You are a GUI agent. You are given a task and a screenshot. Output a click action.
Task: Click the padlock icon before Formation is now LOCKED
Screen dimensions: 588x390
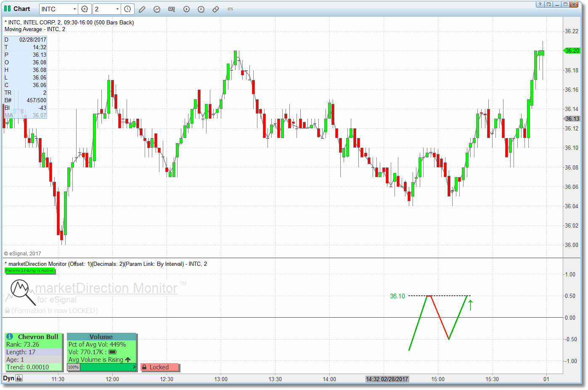(x=7, y=310)
